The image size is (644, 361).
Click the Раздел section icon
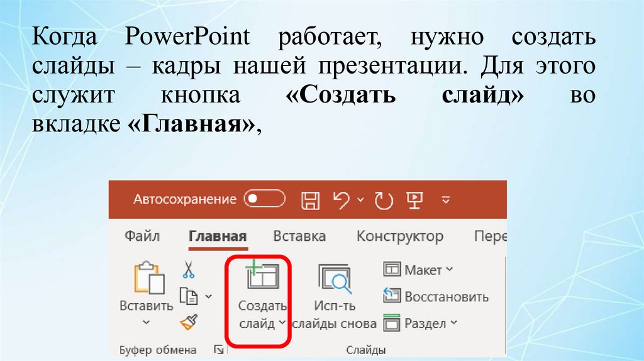click(x=391, y=323)
